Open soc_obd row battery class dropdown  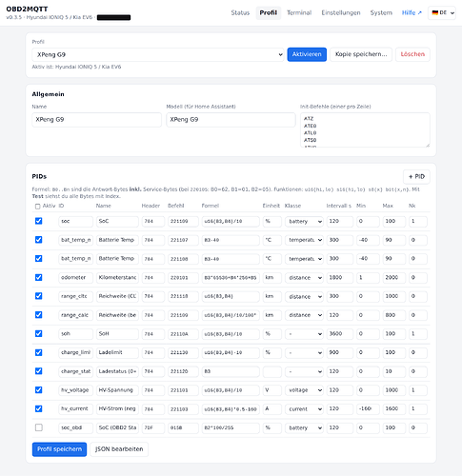(x=304, y=427)
